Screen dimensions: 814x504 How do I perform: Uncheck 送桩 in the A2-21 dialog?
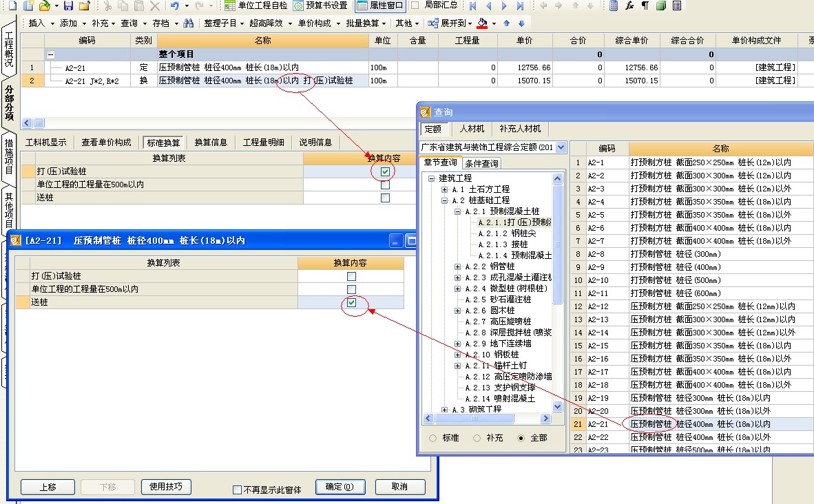[x=351, y=302]
